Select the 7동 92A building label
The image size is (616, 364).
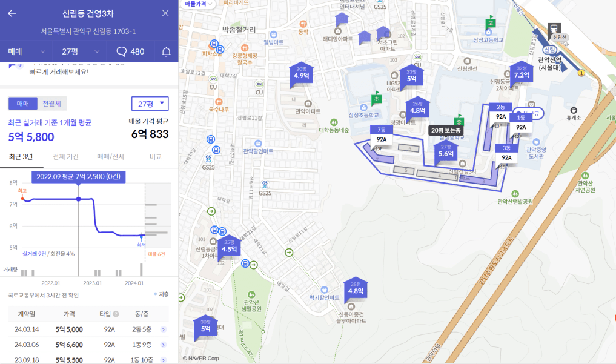point(381,135)
